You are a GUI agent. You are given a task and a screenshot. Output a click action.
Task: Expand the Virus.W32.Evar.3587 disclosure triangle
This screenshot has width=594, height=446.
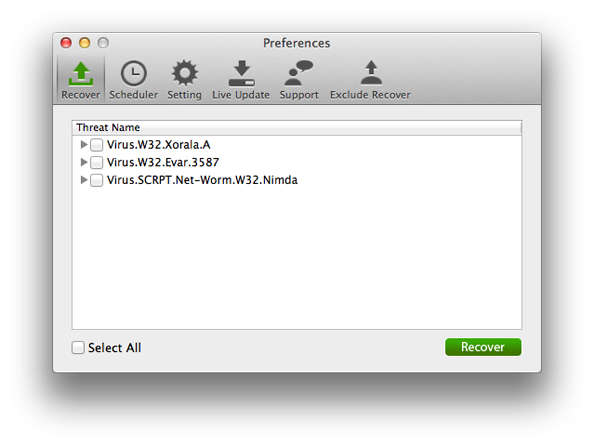pos(84,162)
